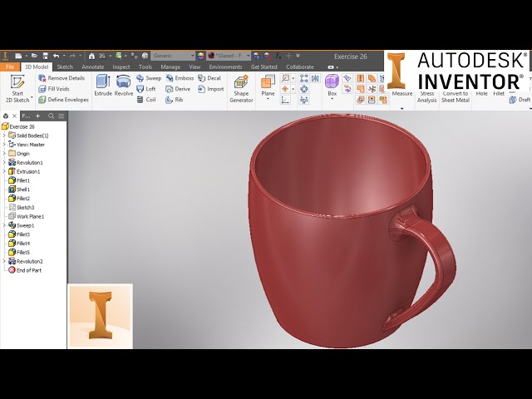Switch to the Annotate tab
The image size is (532, 399).
pyautogui.click(x=92, y=66)
